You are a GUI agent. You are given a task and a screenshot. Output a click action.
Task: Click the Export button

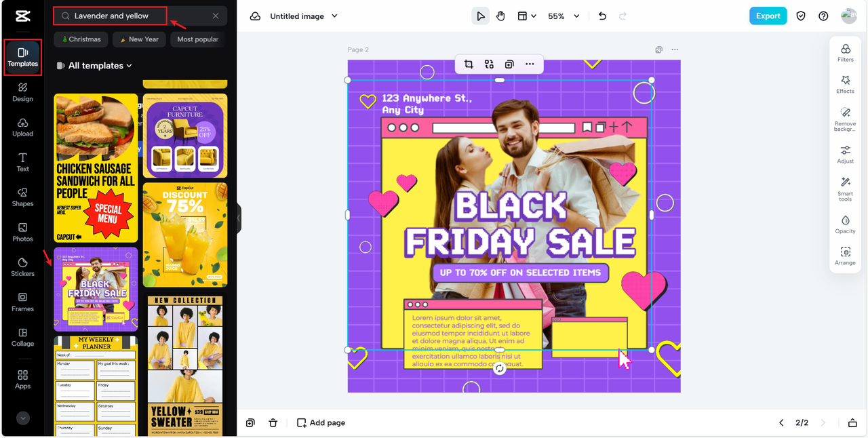click(768, 16)
